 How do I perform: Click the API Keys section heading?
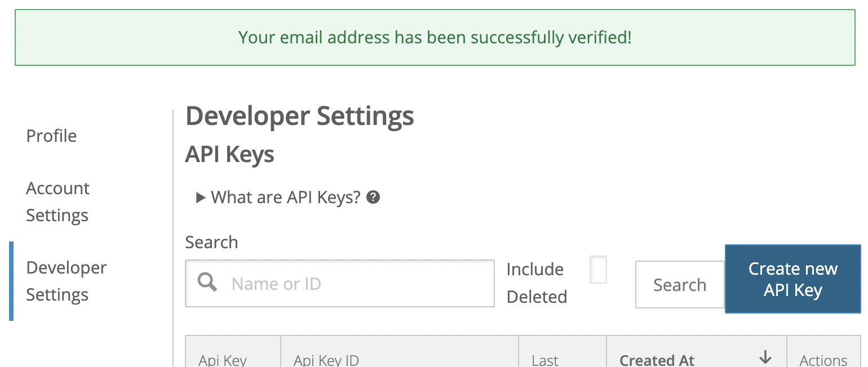pyautogui.click(x=229, y=154)
